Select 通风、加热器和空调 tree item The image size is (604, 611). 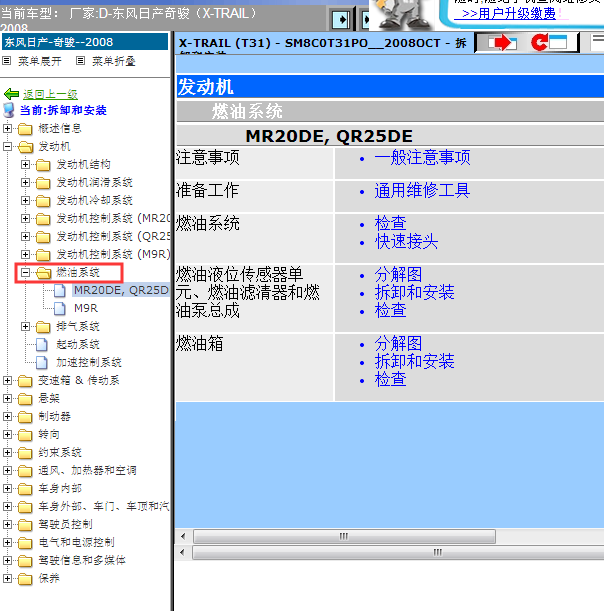coord(87,470)
